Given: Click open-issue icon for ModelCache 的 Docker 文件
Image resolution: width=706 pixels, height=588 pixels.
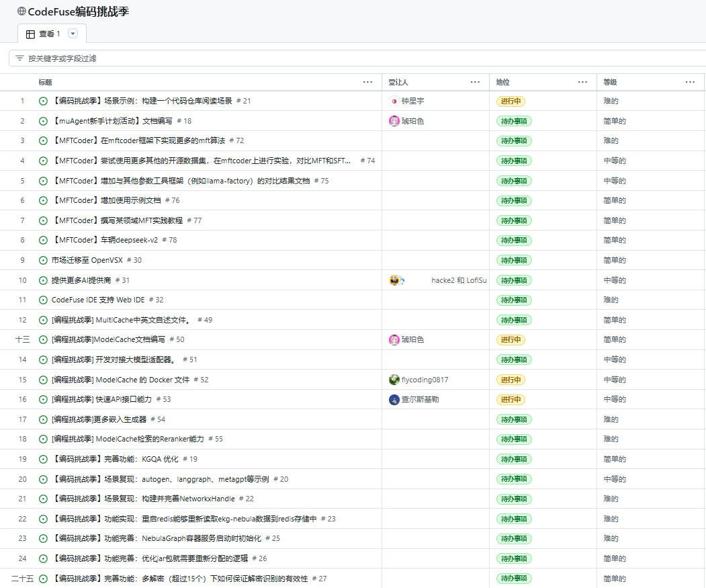Looking at the screenshot, I should (43, 380).
